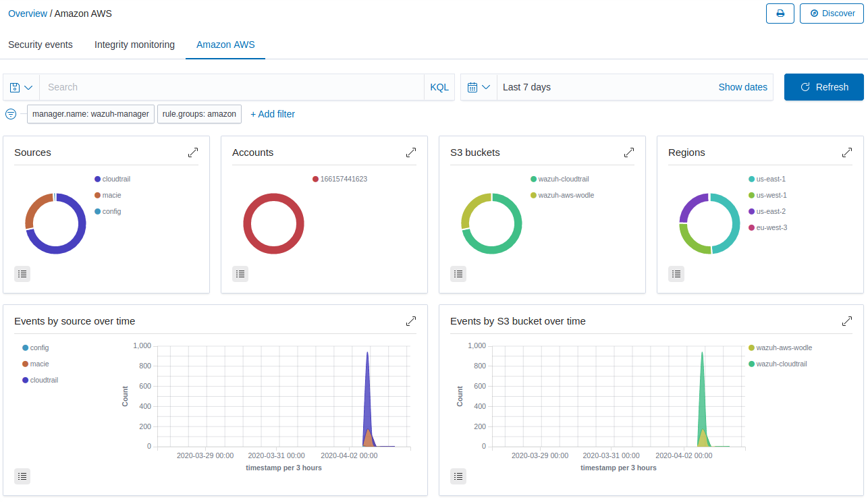Toggle legend in Regions panel

[x=676, y=273]
